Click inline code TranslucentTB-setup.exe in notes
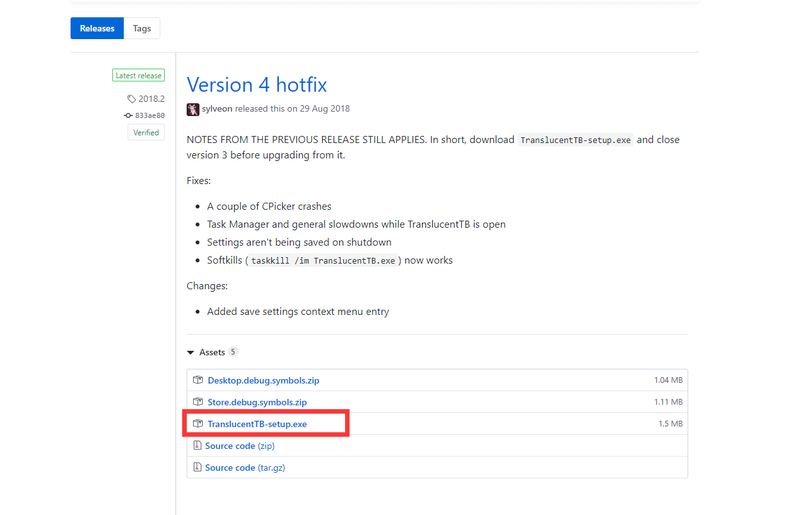The width and height of the screenshot is (812, 515). tap(575, 140)
